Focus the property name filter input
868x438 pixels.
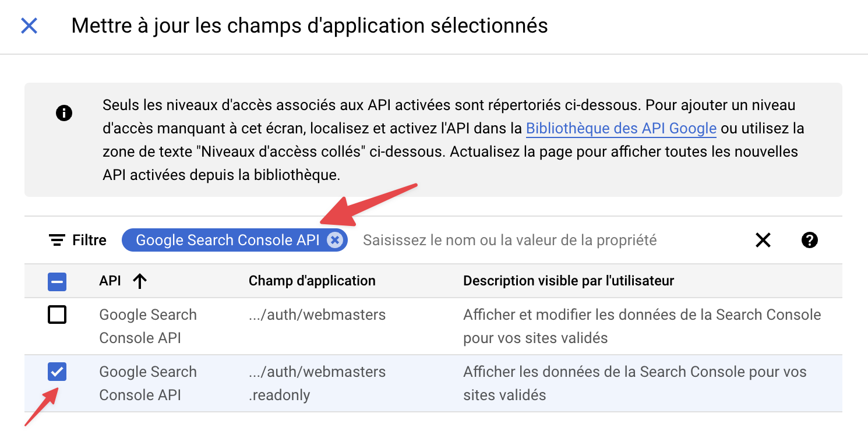(x=510, y=240)
